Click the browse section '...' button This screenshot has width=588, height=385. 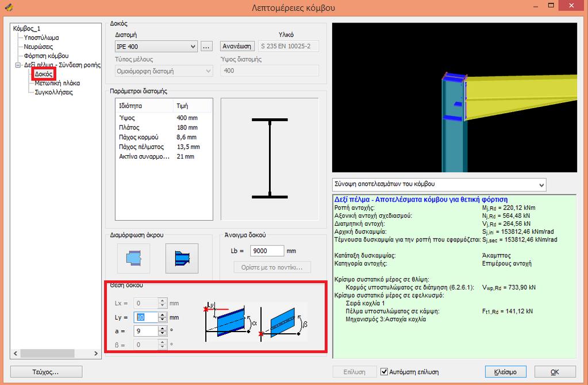[206, 47]
